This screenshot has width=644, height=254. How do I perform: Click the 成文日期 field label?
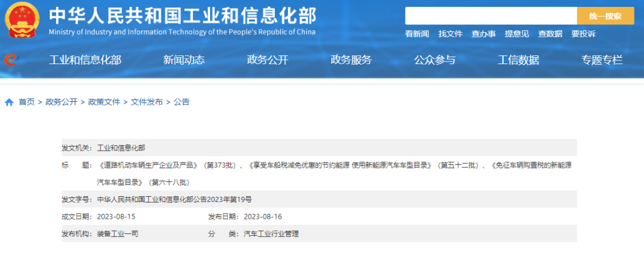[x=77, y=217]
